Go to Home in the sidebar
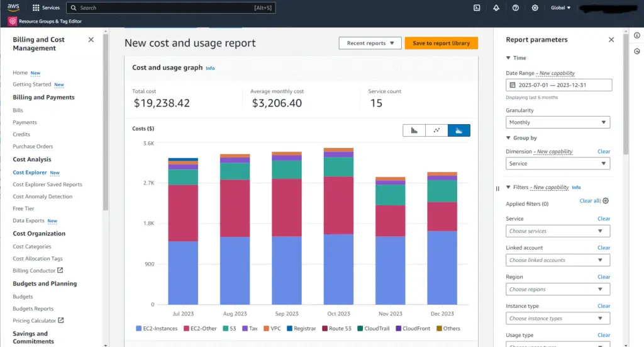 20,73
